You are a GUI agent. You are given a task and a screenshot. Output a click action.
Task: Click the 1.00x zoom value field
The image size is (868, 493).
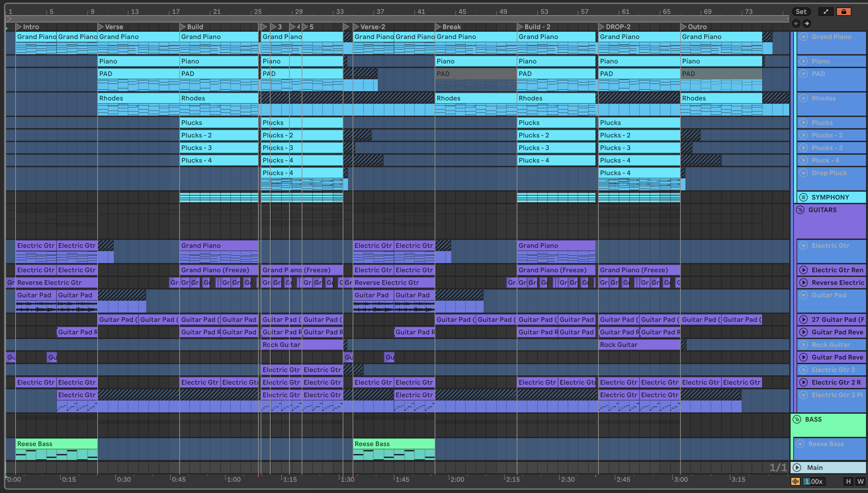click(813, 481)
